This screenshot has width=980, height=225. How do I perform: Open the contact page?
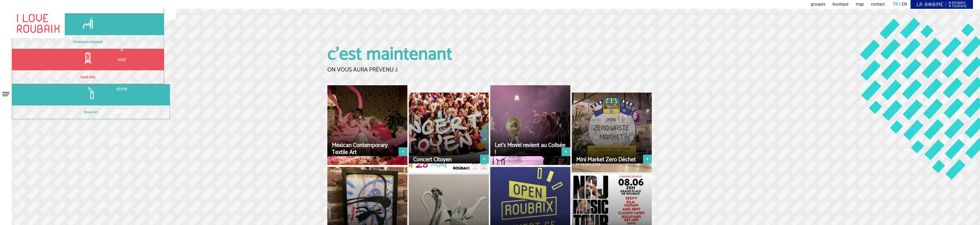878,4
